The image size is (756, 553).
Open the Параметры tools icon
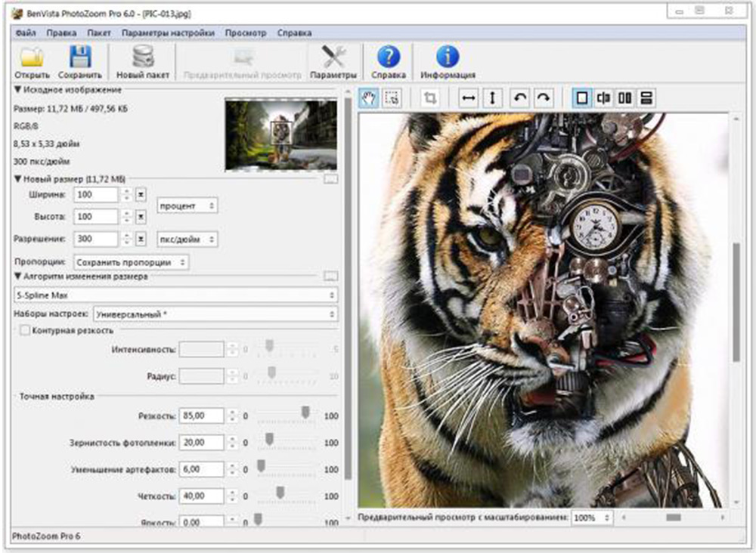point(333,62)
